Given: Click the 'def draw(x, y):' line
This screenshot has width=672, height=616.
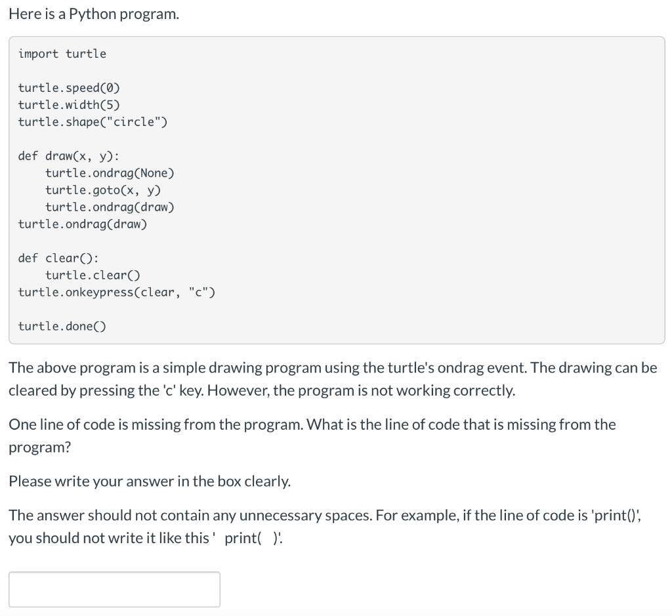Looking at the screenshot, I should click(69, 155).
